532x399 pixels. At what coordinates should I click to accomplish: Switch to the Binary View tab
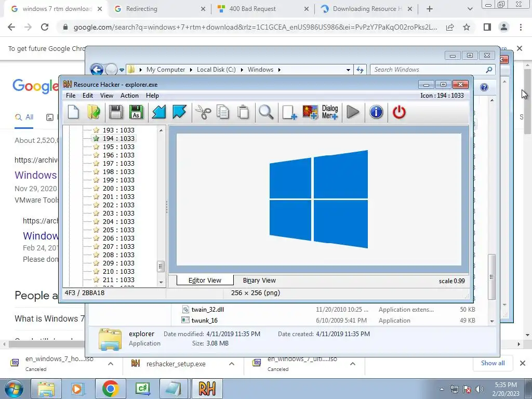[259, 281]
